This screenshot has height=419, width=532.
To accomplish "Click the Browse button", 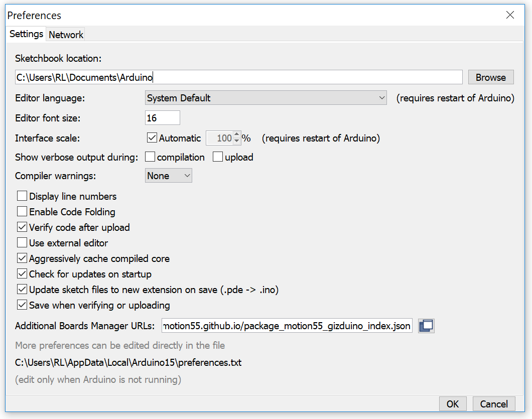I will 491,77.
